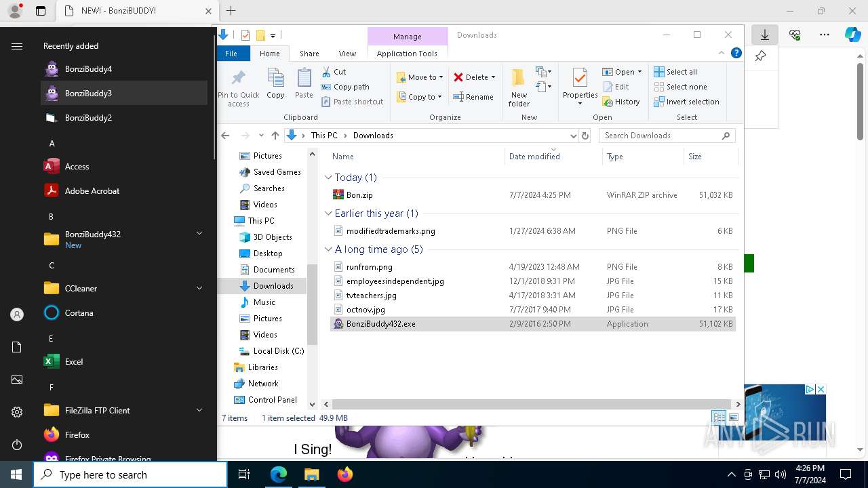
Task: Collapse the Earlier this year group
Action: tap(328, 213)
